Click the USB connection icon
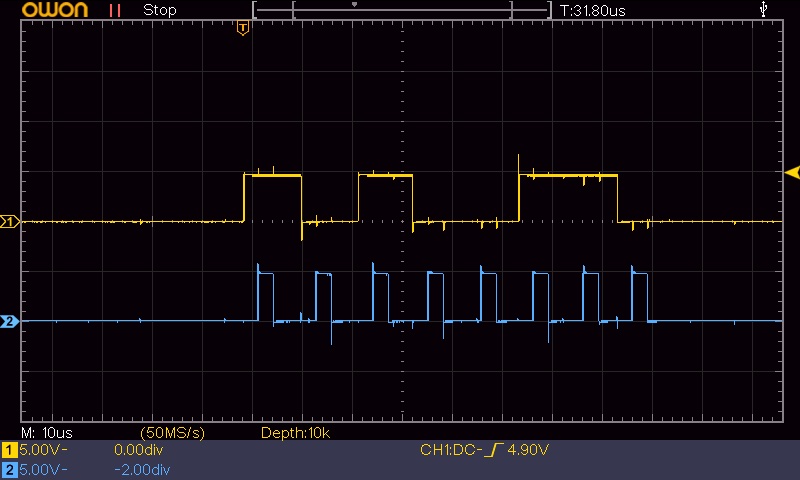This screenshot has height=480, width=800. [x=763, y=9]
